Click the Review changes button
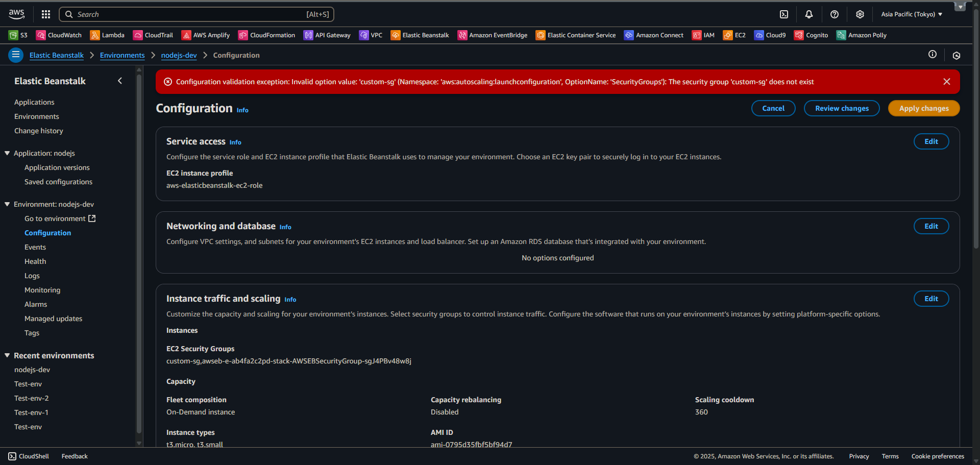 pos(842,108)
